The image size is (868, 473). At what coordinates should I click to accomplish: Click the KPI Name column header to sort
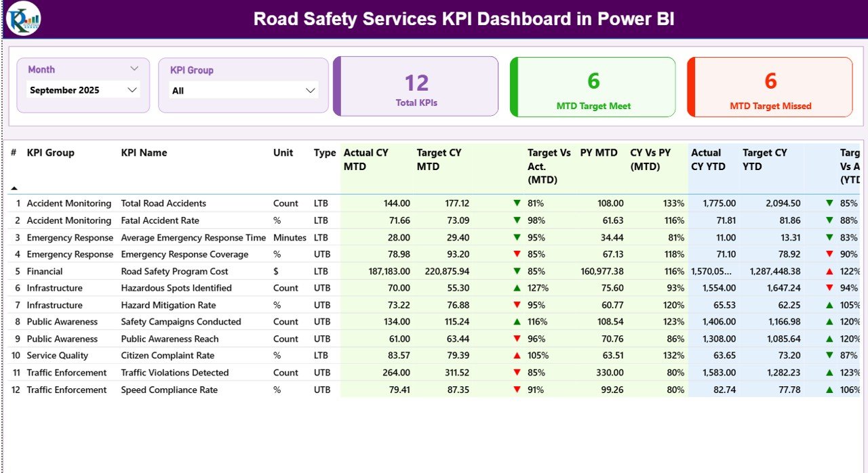click(x=143, y=152)
